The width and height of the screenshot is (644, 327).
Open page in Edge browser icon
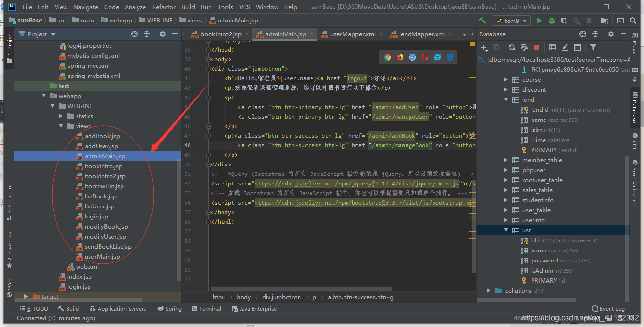450,57
